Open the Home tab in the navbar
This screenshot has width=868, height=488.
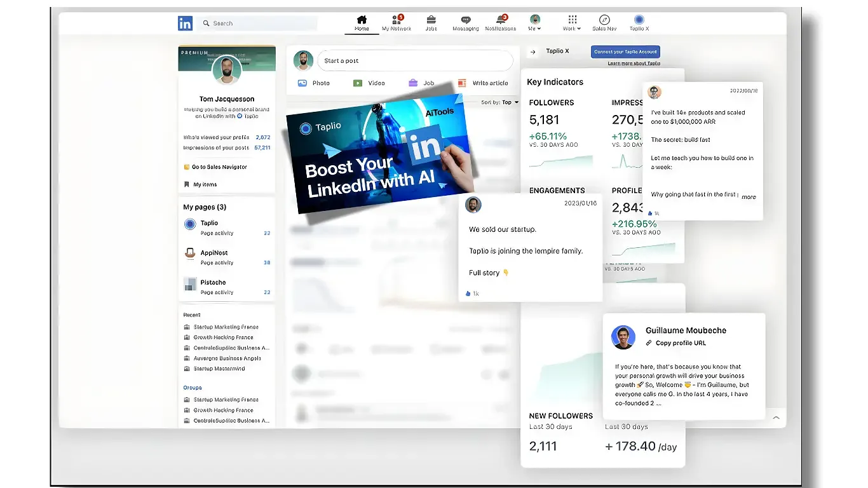[x=362, y=24]
